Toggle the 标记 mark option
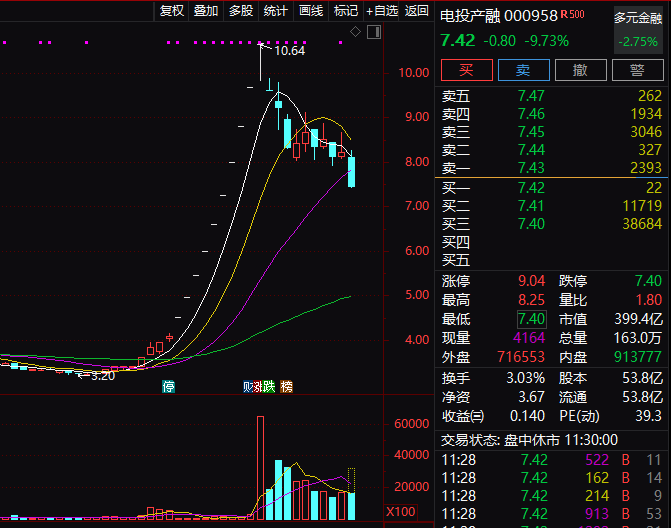Screen dimensions: 671x528 click(345, 11)
